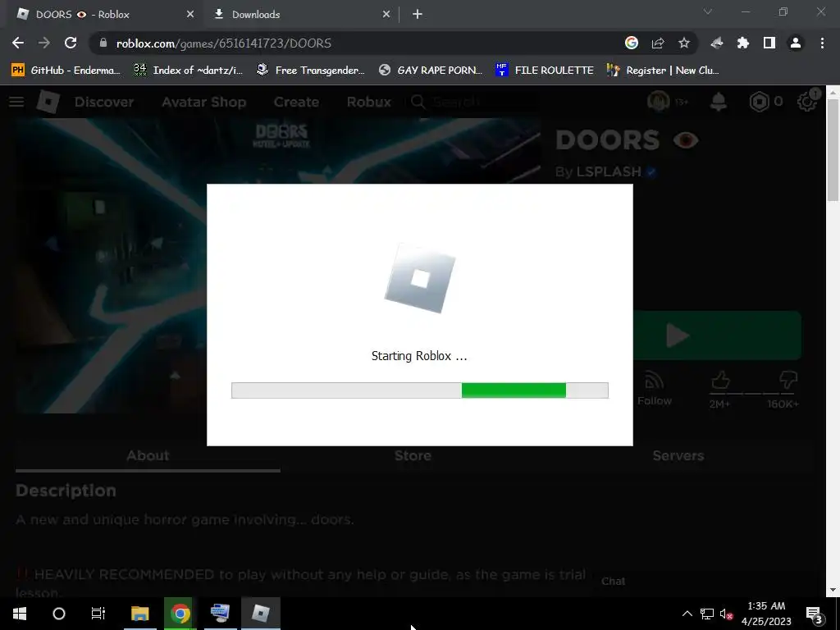
Task: Open the Robux balance icon
Action: (759, 101)
